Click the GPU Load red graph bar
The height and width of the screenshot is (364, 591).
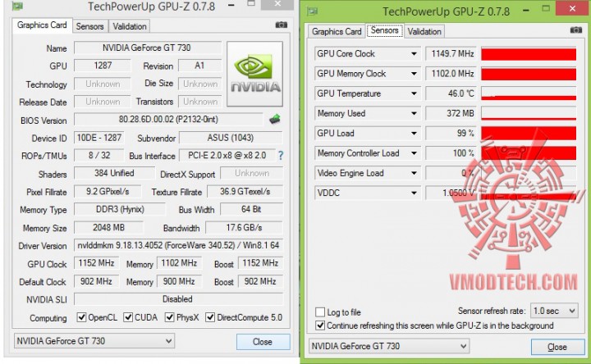[x=529, y=134]
